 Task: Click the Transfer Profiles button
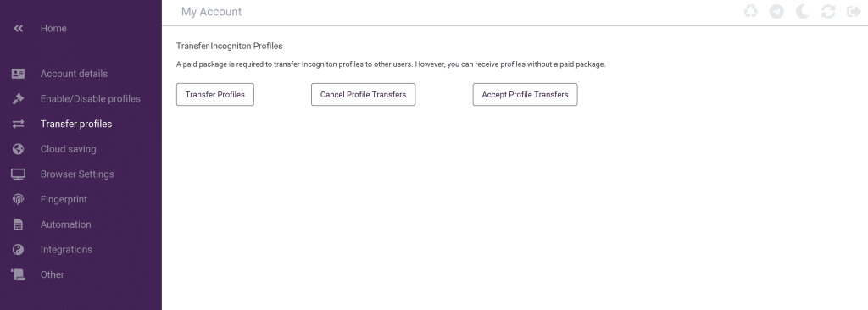(x=214, y=95)
